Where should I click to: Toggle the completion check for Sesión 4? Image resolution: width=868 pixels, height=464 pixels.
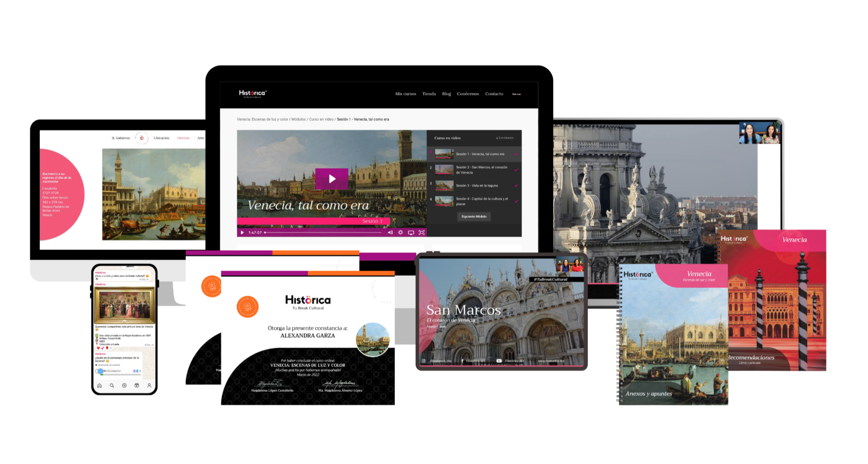pos(516,201)
